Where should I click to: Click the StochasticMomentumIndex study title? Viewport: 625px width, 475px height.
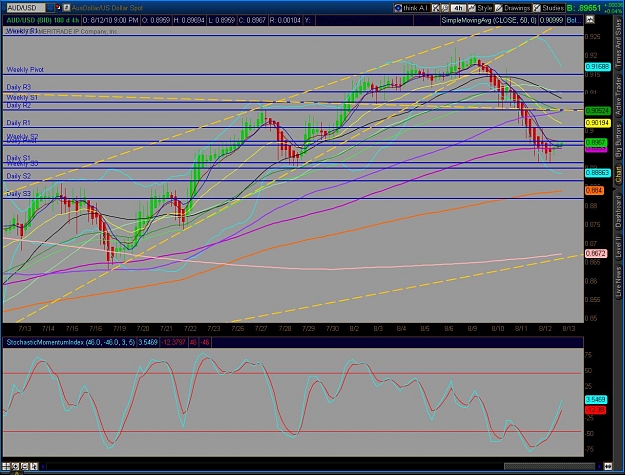coord(70,342)
